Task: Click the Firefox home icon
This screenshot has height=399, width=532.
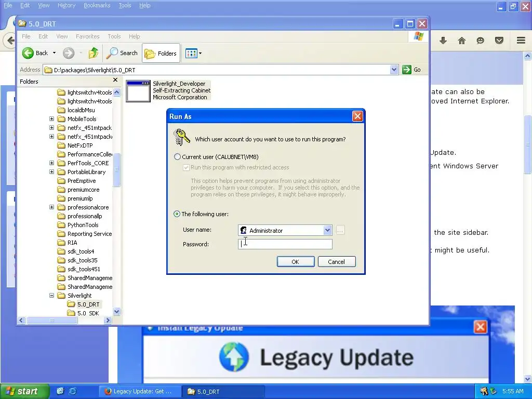Action: (x=462, y=41)
